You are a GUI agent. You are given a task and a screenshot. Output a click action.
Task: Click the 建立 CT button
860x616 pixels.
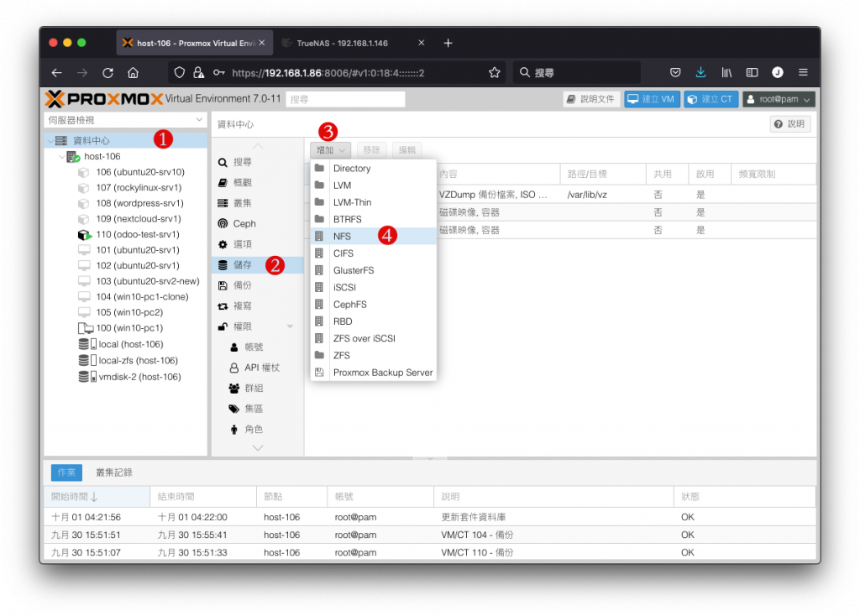711,99
